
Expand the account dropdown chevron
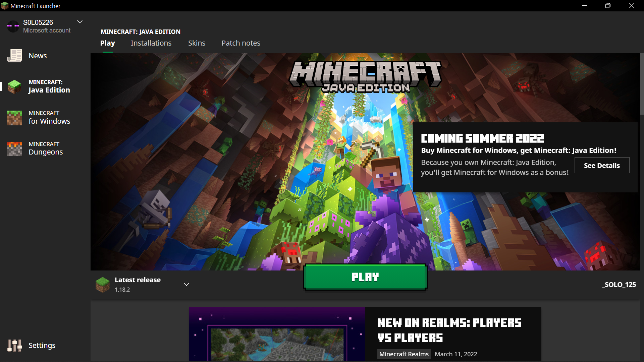point(80,22)
